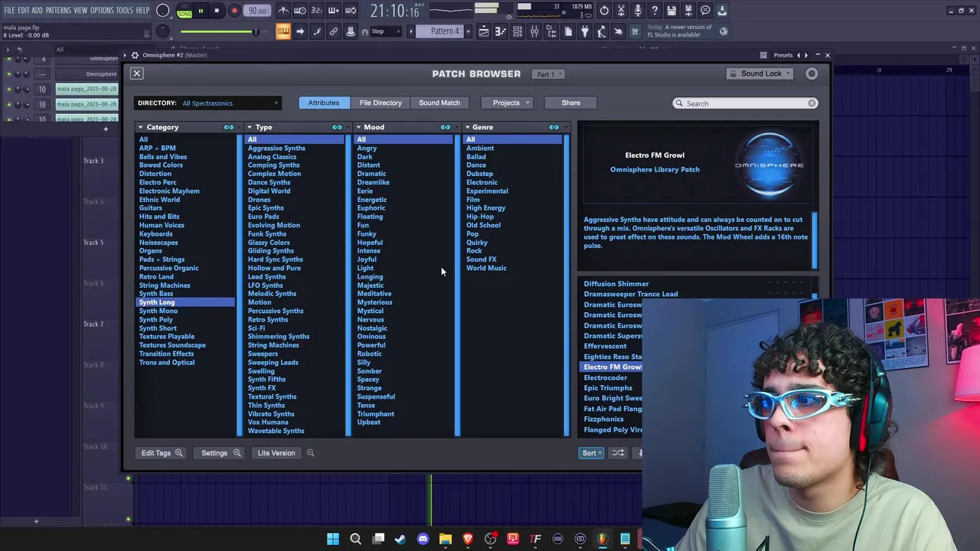Viewport: 980px width, 551px height.
Task: Toggle the Mood column link toggle
Action: (446, 127)
